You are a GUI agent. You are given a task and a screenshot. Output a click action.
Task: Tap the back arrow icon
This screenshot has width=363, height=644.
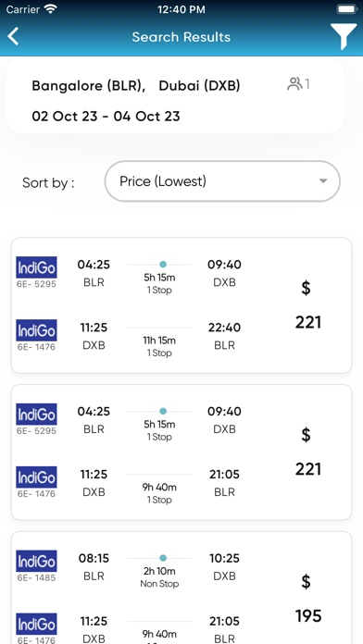tap(13, 37)
